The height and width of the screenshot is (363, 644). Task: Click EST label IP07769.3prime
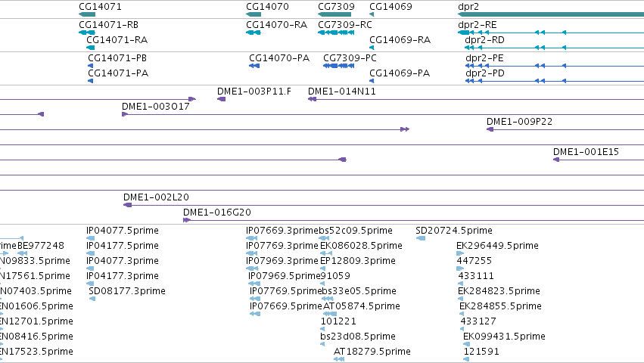pyautogui.click(x=282, y=246)
